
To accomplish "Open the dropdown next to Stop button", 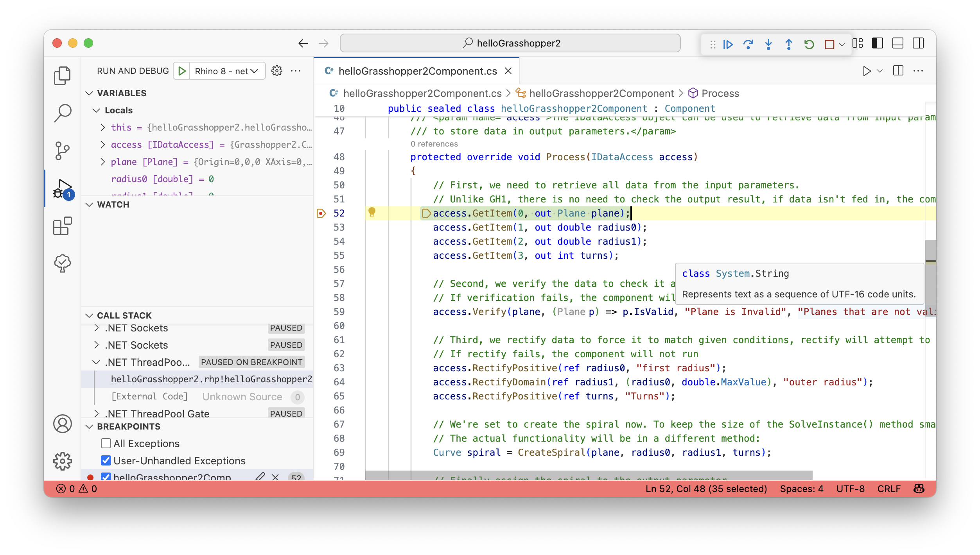I will 842,45.
